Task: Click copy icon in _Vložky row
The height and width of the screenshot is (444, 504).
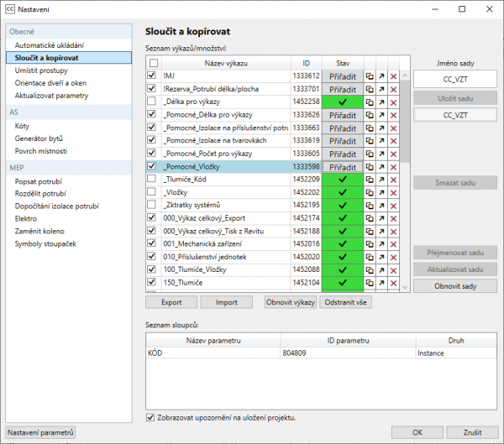Action: (370, 193)
